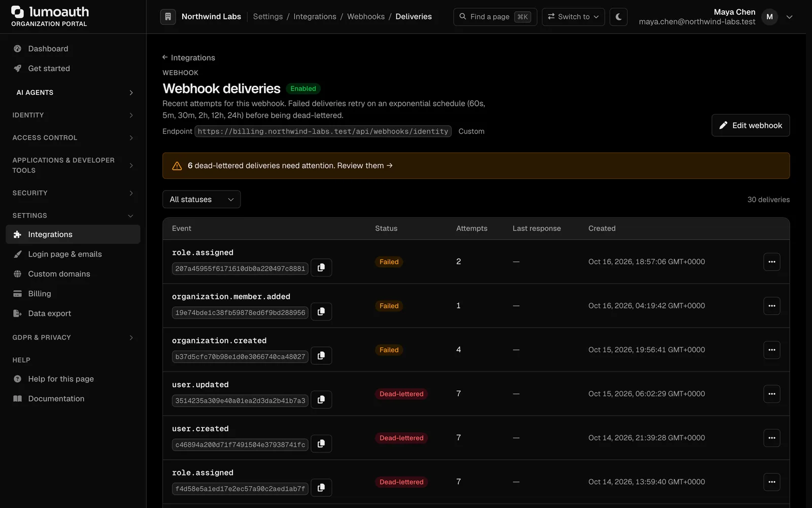Click the Edit webhook button

[750, 125]
